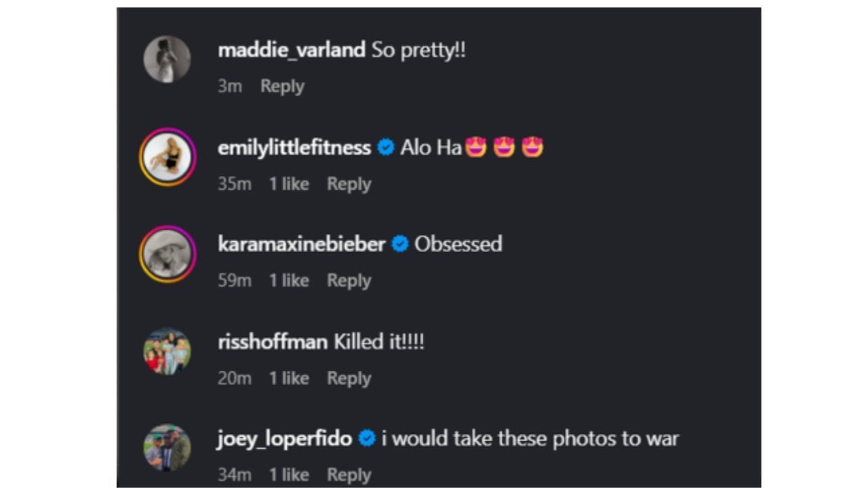
Task: Open joey_loperfido's profile photo
Action: point(167,447)
